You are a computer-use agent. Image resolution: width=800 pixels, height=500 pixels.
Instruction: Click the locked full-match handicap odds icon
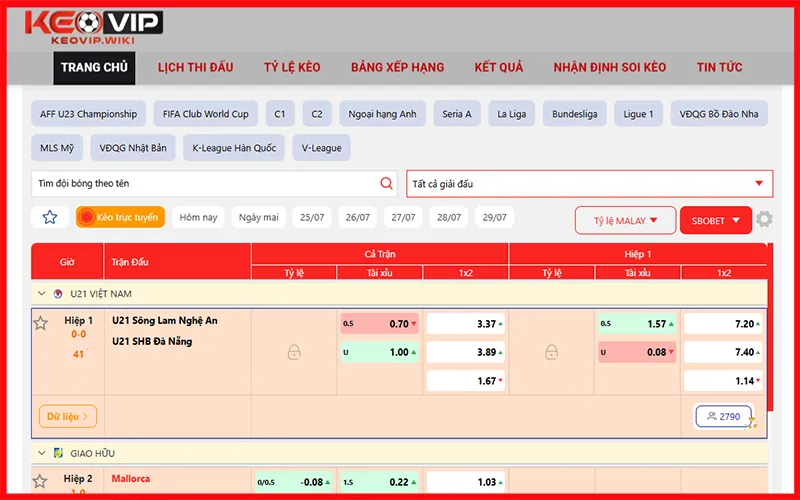(294, 352)
